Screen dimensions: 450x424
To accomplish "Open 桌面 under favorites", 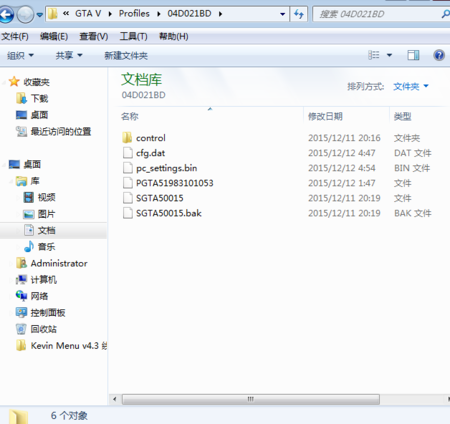I will 39,115.
